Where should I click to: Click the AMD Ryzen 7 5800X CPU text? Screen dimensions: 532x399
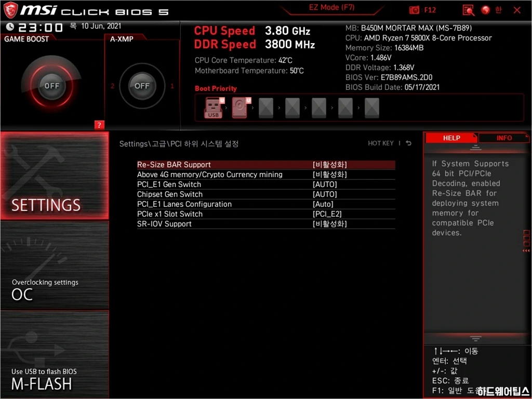click(x=418, y=37)
